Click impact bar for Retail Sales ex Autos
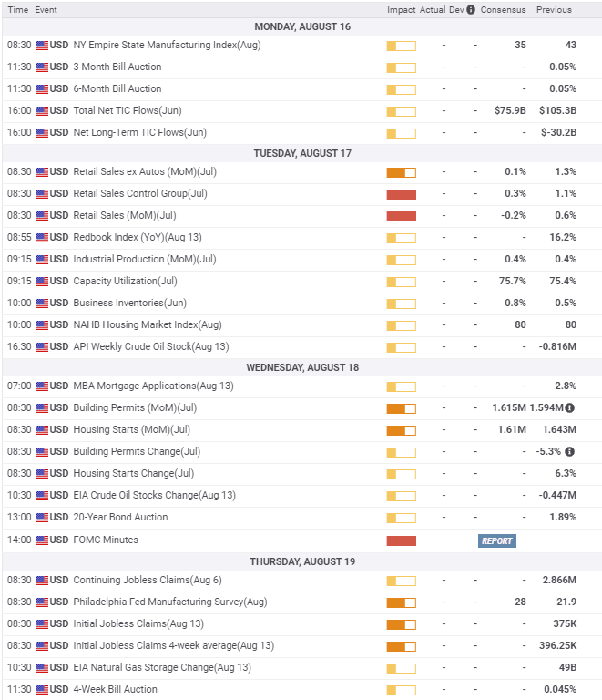This screenshot has height=700, width=602. coord(402,172)
